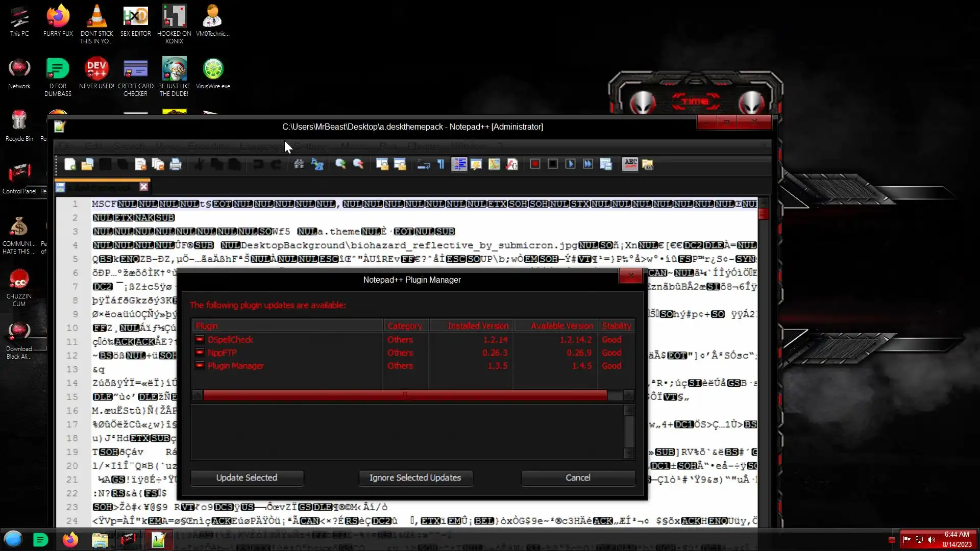The image size is (980, 551).
Task: Open Firefox from the taskbar
Action: coord(70,540)
